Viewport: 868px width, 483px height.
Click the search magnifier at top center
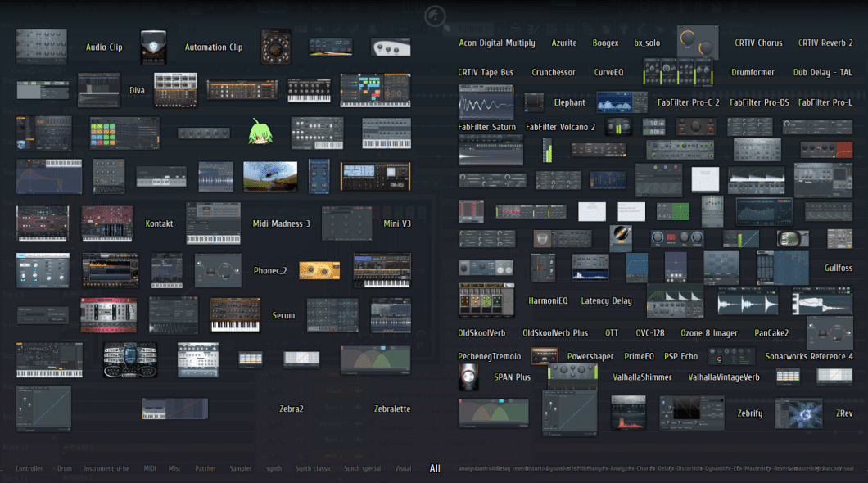click(x=435, y=16)
